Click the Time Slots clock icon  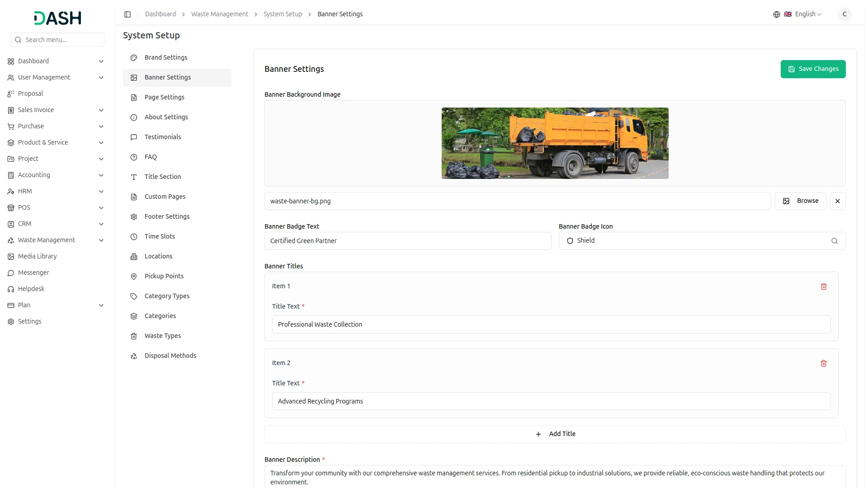click(133, 236)
